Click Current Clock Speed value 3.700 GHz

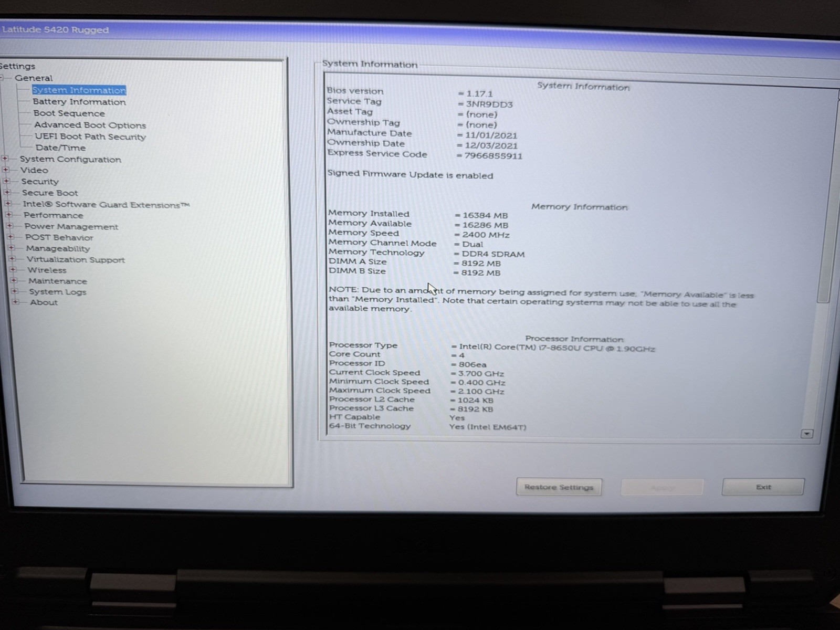coord(481,374)
